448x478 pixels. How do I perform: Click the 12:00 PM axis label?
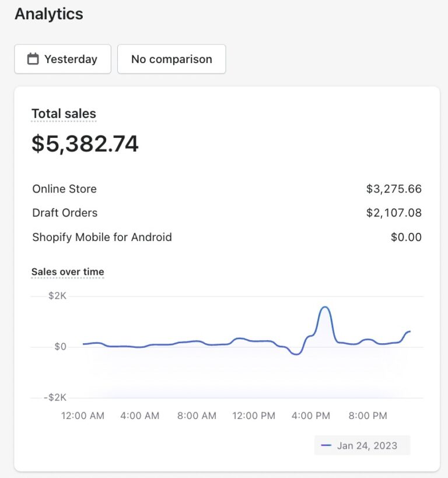(x=254, y=416)
